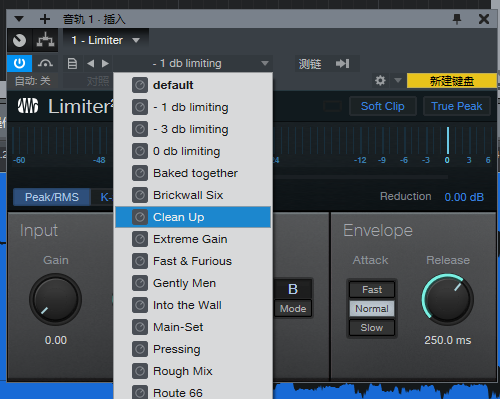The width and height of the screenshot is (500, 399).
Task: Click the preset icon beside 'Rough Mix'
Action: tap(140, 371)
